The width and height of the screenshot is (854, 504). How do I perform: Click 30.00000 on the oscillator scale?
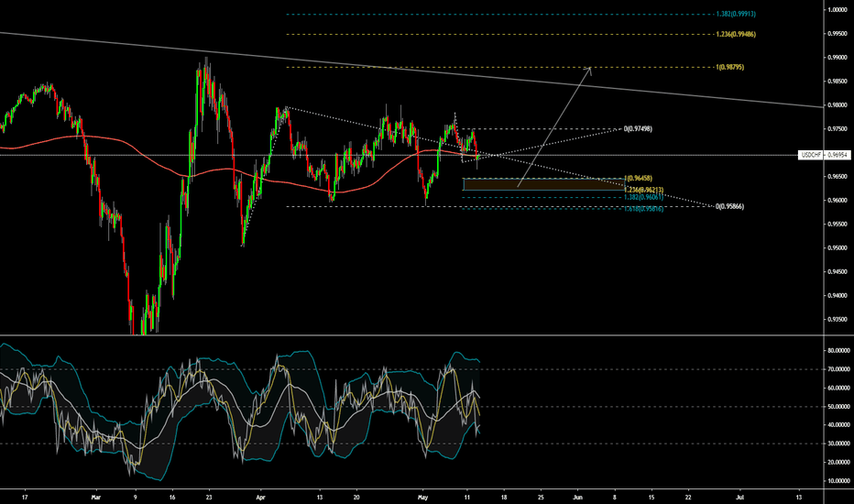(x=838, y=444)
